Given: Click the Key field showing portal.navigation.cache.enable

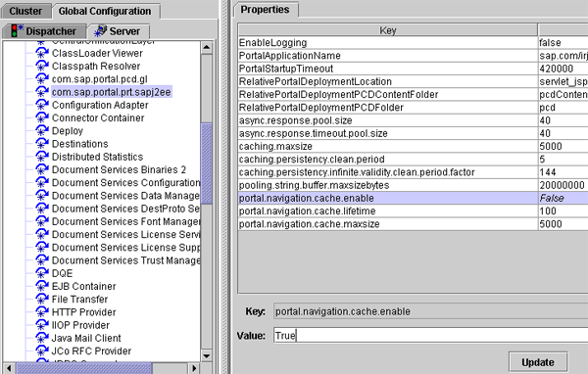Looking at the screenshot, I should point(430,311).
